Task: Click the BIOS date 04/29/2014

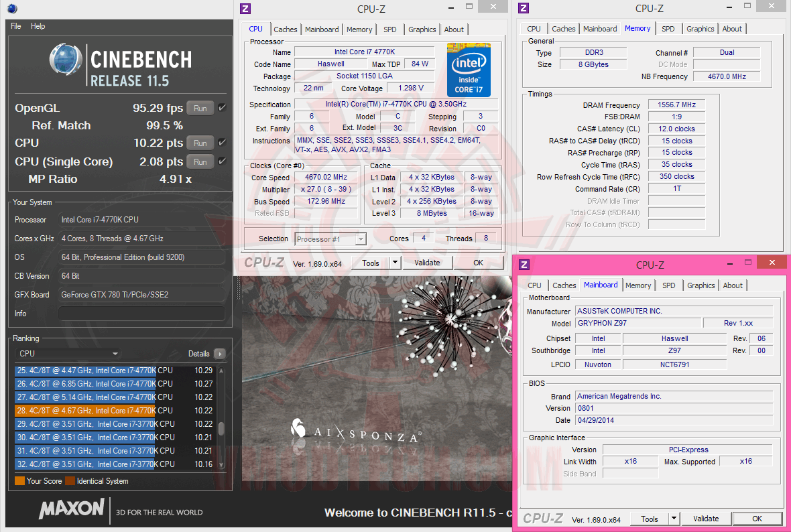Action: tap(674, 419)
